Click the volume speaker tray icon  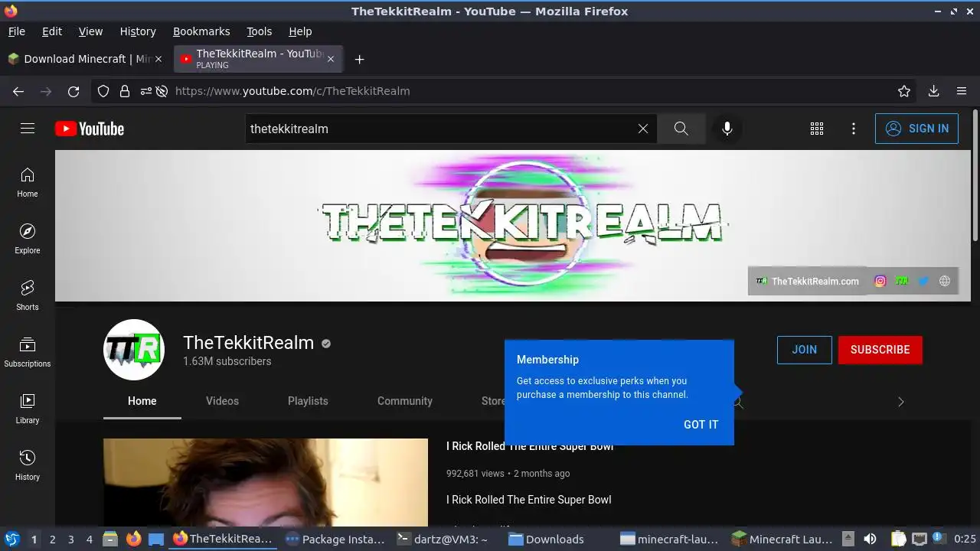point(870,540)
